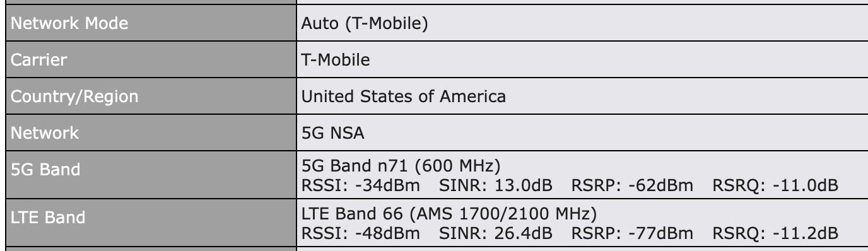Image resolution: width=868 pixels, height=251 pixels.
Task: Click the Country/Region label cell
Action: (148, 97)
